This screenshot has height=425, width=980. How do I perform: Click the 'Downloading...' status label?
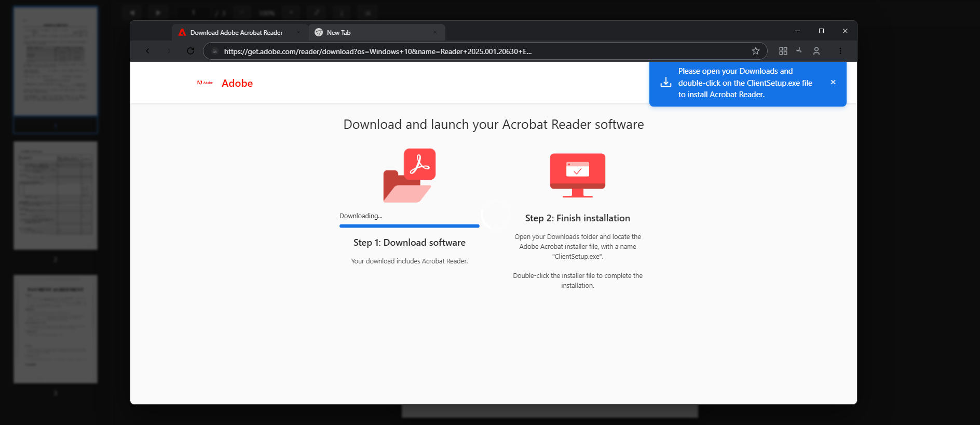coord(361,216)
